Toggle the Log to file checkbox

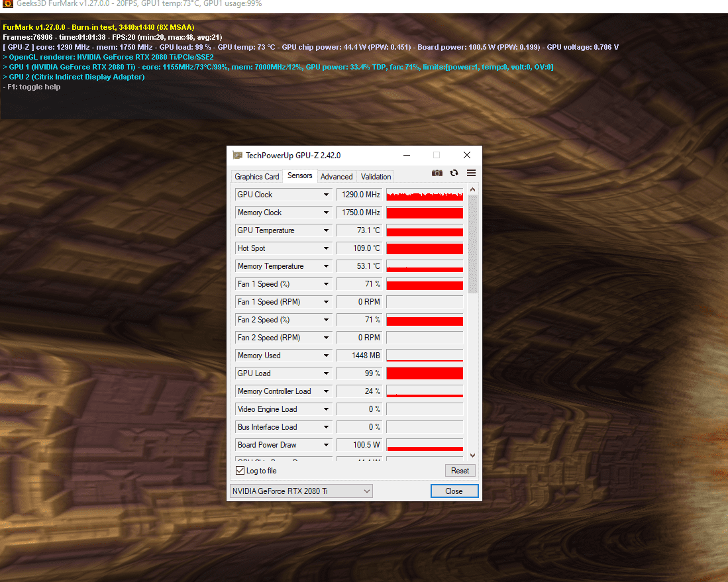coord(240,471)
